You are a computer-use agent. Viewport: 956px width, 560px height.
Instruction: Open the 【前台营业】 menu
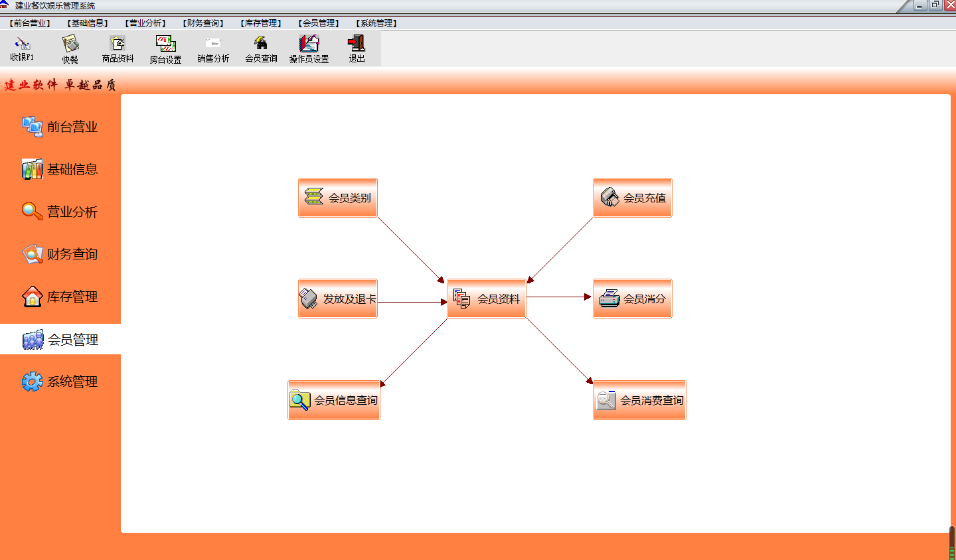pos(31,23)
